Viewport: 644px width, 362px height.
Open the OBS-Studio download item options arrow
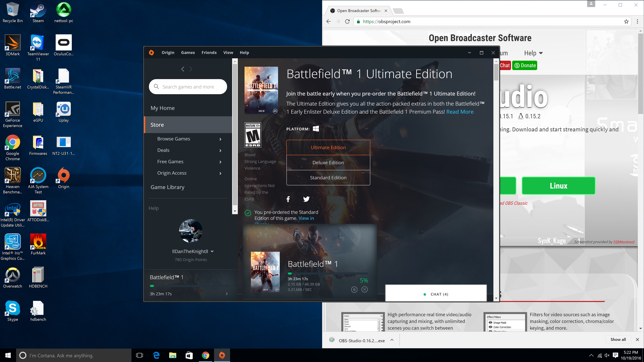tap(392, 340)
